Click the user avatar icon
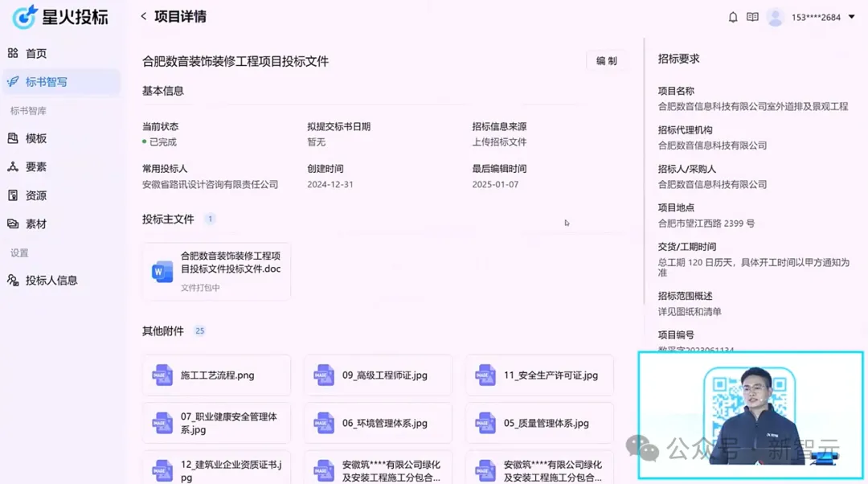Image resolution: width=868 pixels, height=484 pixels. tap(776, 17)
